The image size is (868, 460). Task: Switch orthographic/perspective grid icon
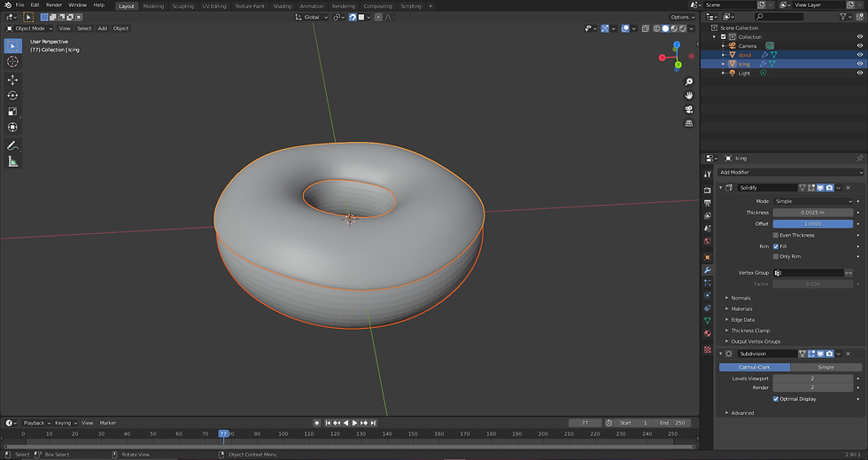689,123
